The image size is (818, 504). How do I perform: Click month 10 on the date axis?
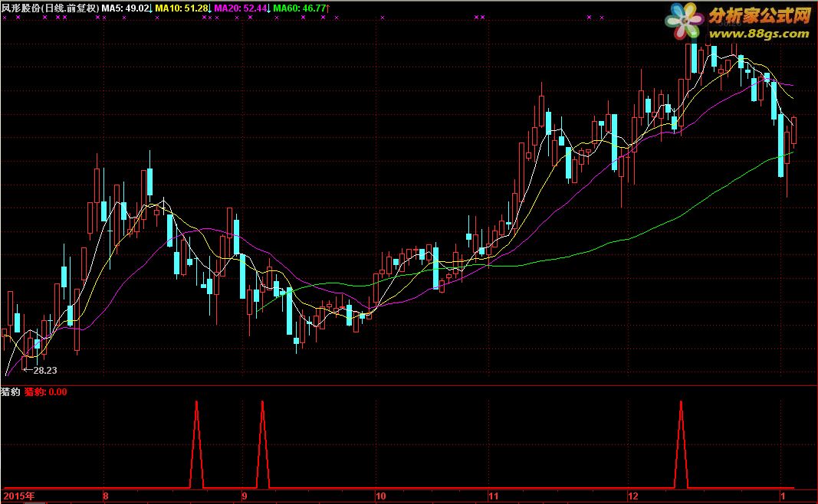click(381, 496)
